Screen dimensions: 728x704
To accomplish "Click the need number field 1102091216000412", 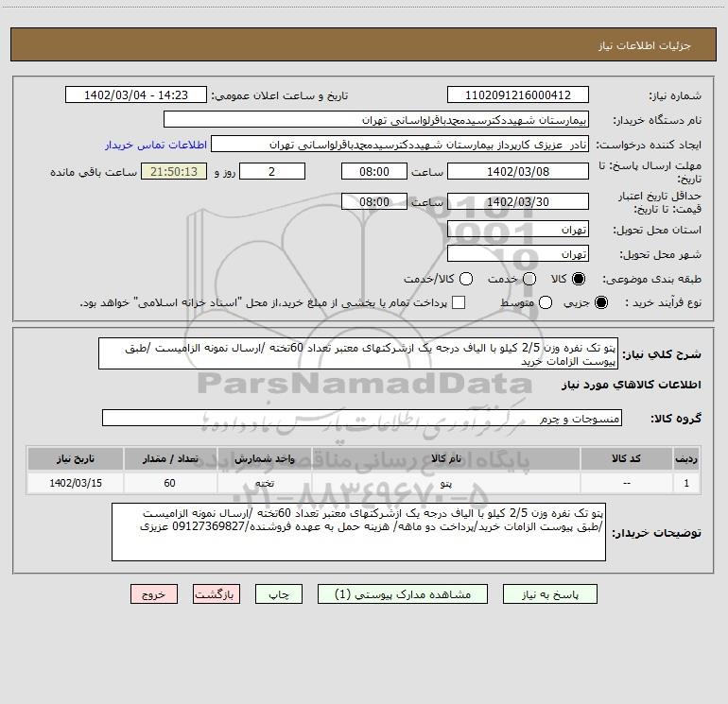I will point(518,95).
